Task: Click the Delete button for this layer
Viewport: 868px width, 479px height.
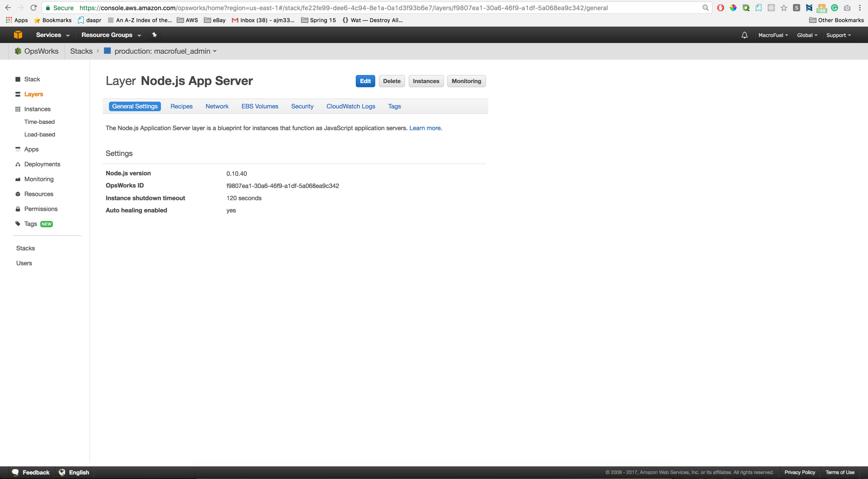Action: [391, 81]
